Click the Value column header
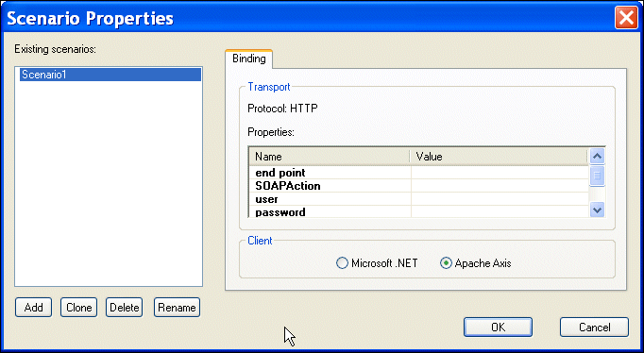 point(499,157)
